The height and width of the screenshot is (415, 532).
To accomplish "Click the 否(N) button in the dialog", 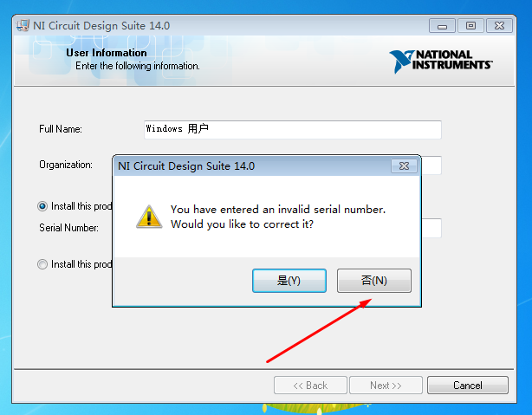I will point(374,281).
